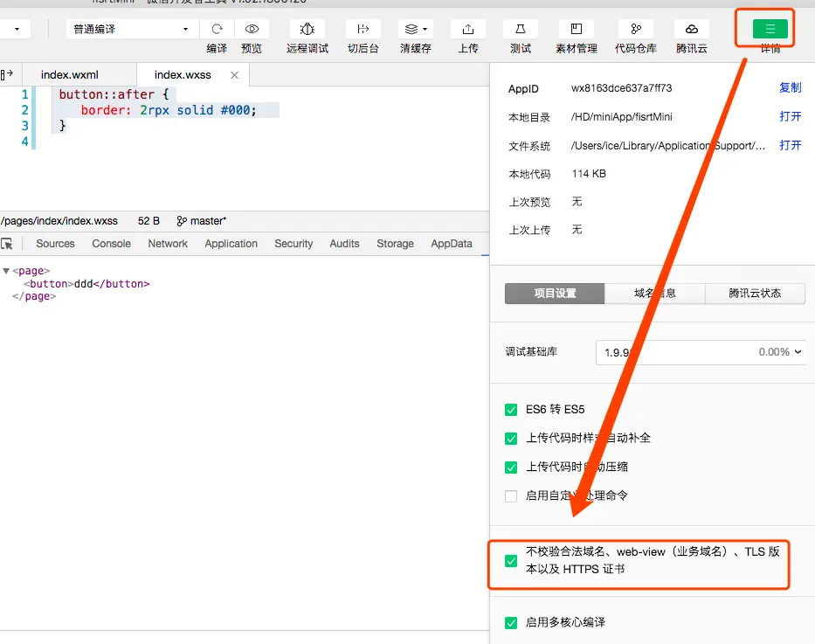Open the 腾讯云 cloud icon

(691, 29)
